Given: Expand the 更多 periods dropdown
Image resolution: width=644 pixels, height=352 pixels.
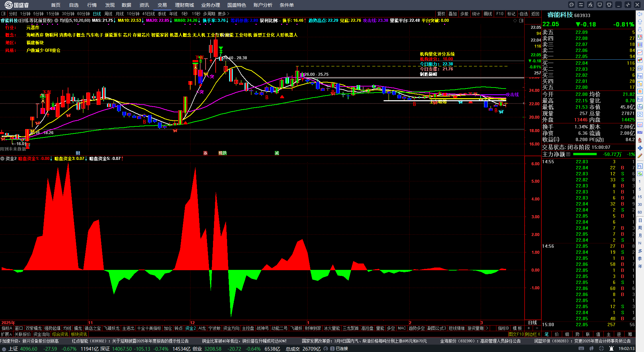Looking at the screenshot, I should point(224,14).
